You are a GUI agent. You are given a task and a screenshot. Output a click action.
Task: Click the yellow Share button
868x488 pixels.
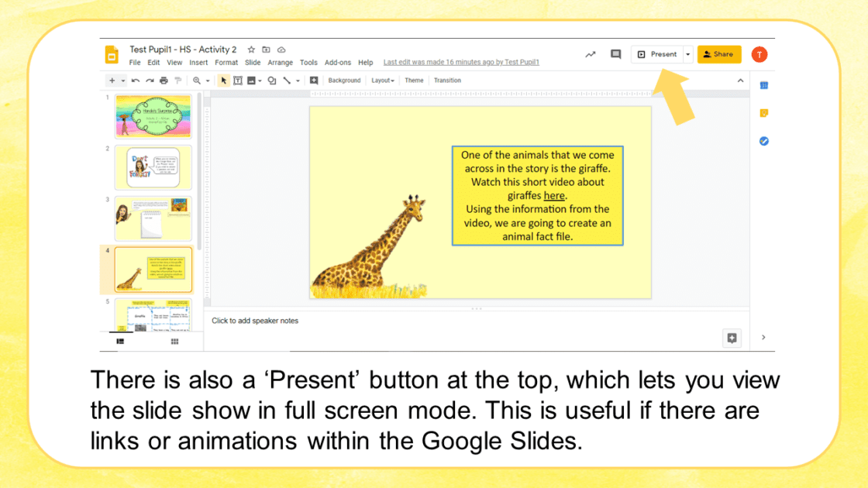tap(719, 54)
